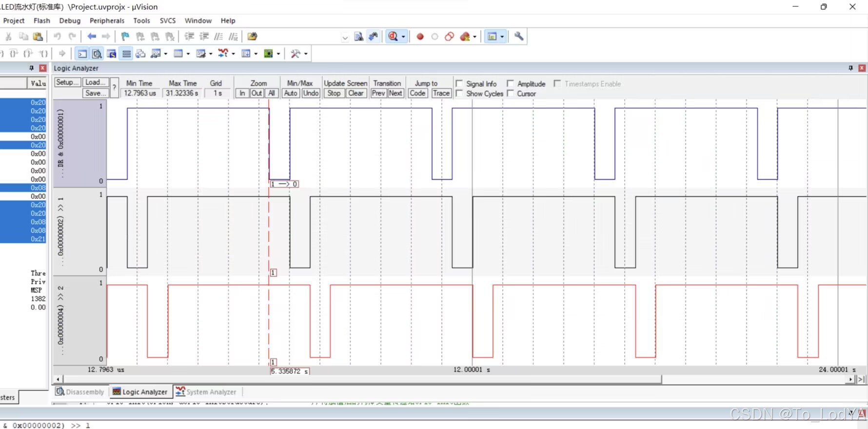Toggle the Symbols Window icon

(112, 54)
